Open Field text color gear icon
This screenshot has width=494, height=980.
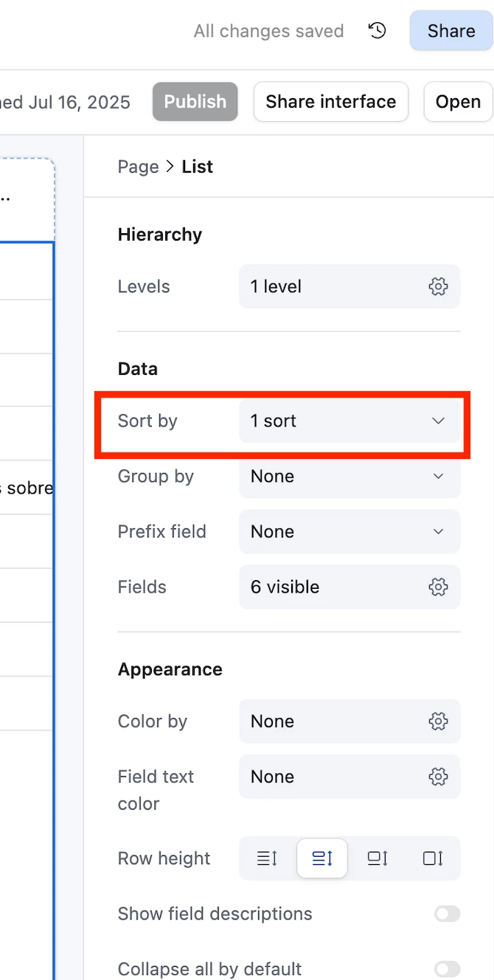tap(438, 776)
